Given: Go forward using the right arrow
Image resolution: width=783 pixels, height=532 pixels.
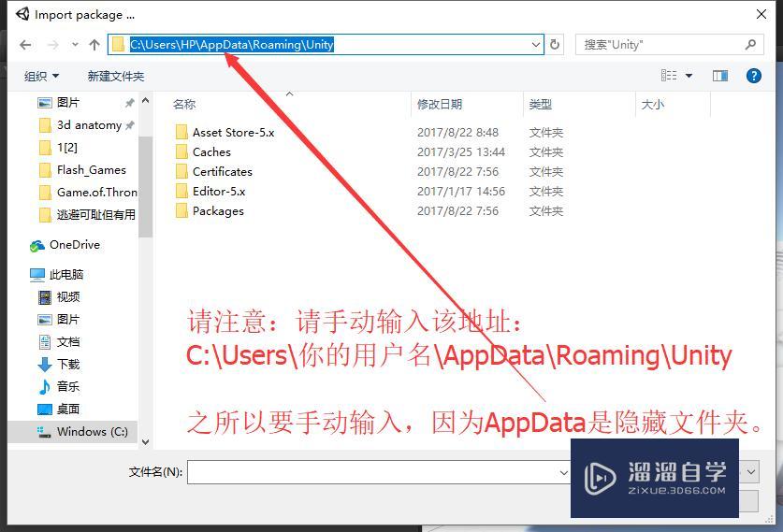Looking at the screenshot, I should [53, 45].
